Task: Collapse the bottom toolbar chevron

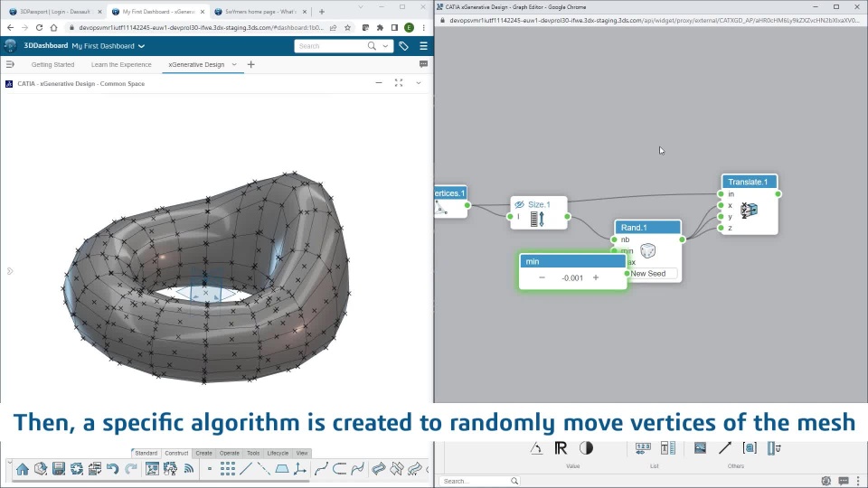Action: point(10,462)
